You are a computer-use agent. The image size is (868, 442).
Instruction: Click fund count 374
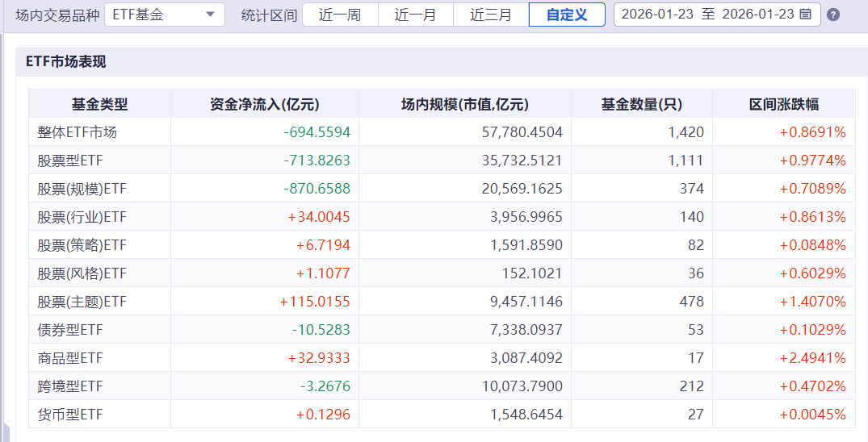click(692, 189)
